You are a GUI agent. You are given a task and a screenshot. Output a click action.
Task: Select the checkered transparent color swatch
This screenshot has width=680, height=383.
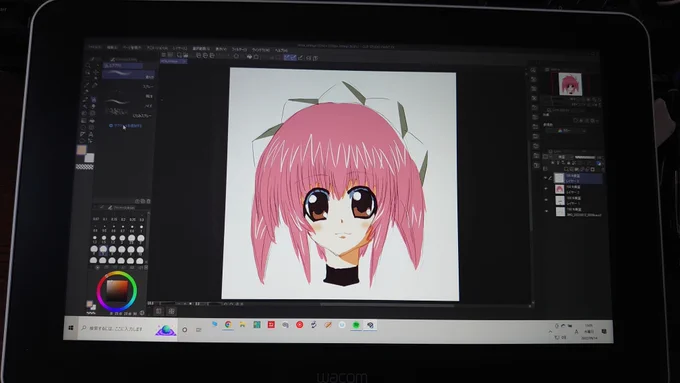(85, 167)
